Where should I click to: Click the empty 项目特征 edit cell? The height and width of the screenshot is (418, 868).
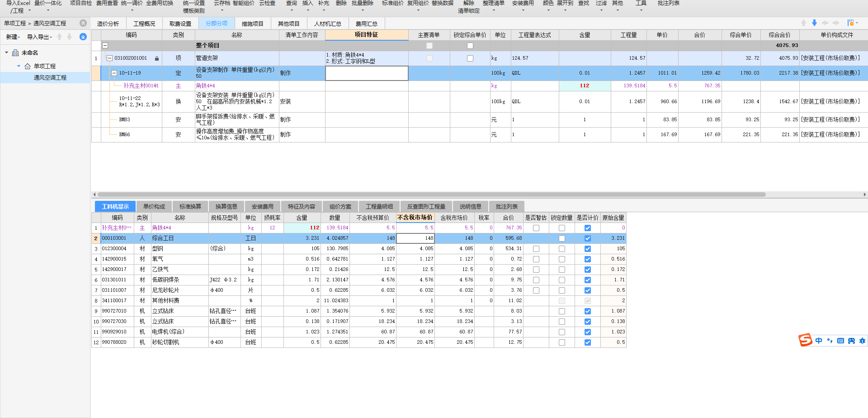click(x=367, y=73)
